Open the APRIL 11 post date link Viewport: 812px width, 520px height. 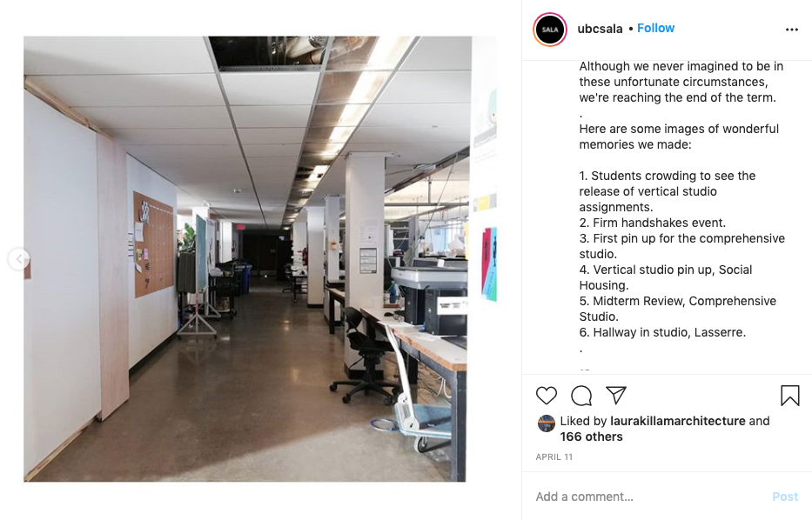point(554,457)
